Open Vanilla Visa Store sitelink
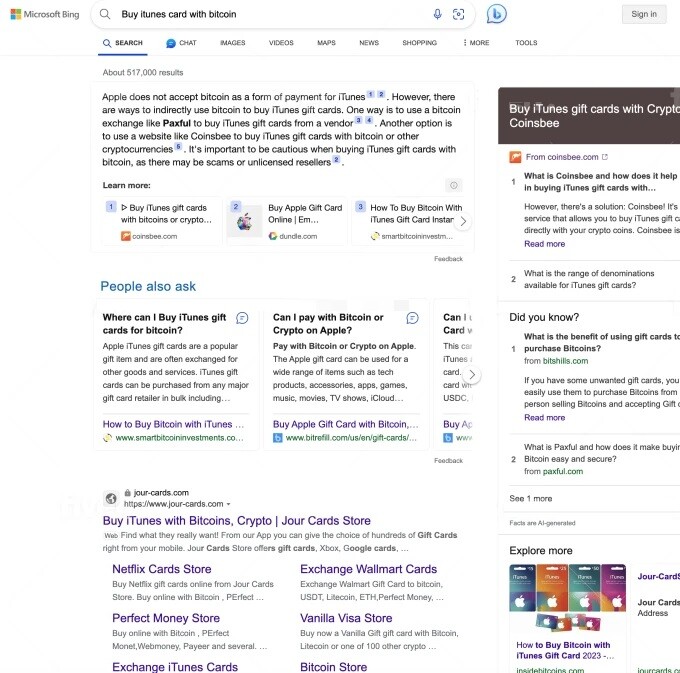This screenshot has height=673, width=680. pyautogui.click(x=346, y=618)
